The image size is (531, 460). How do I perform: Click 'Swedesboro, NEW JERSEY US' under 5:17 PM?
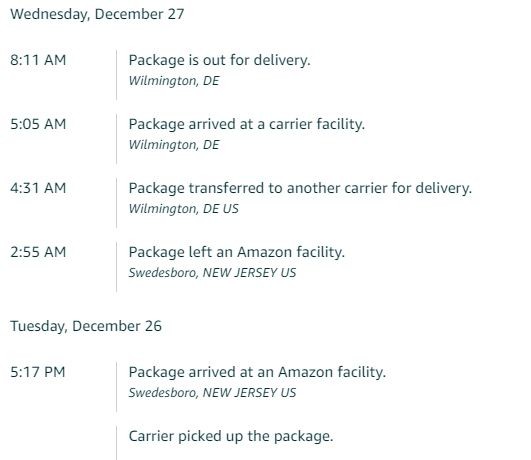point(212,393)
